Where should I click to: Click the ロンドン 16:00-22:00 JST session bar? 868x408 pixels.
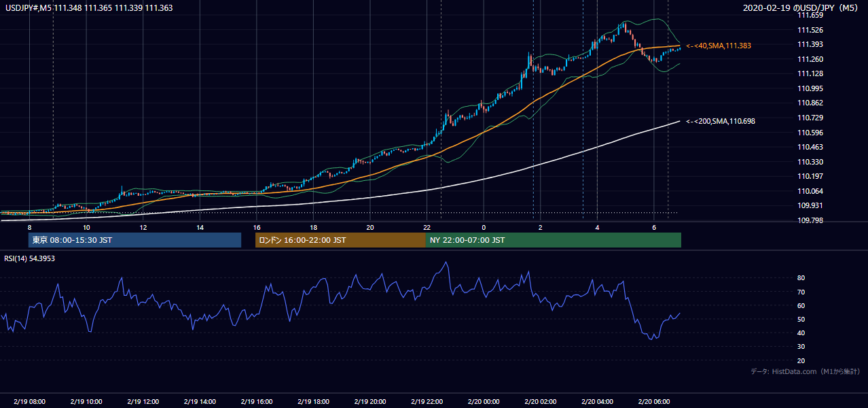pyautogui.click(x=340, y=240)
